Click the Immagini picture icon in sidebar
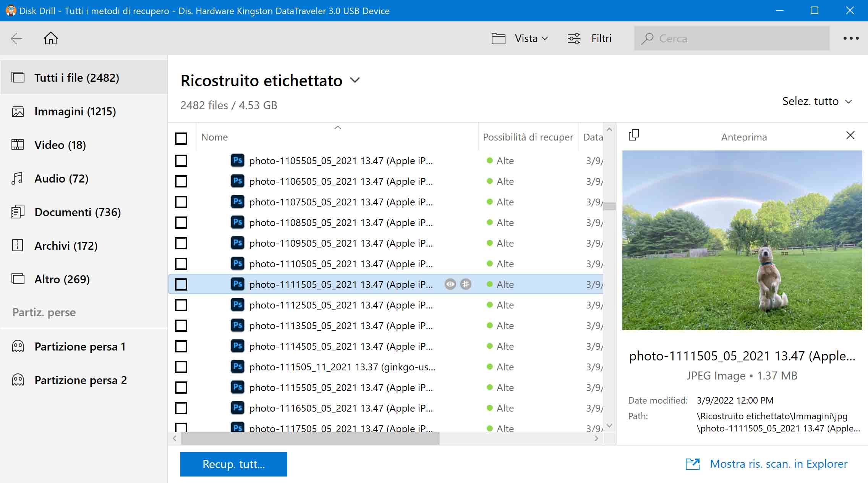Screen dimensions: 868x483 pos(18,111)
